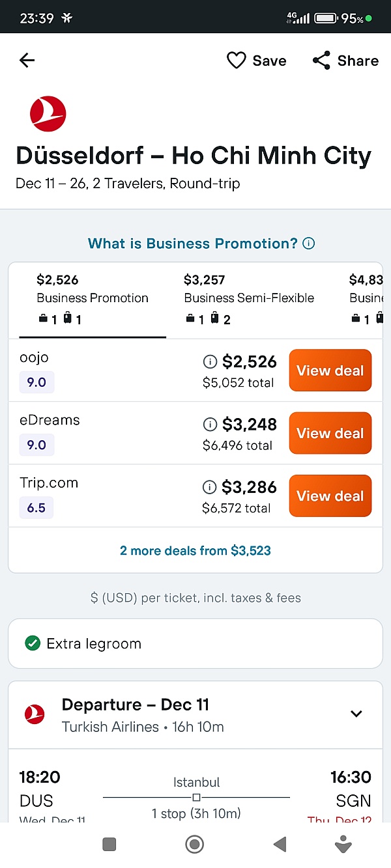Viewport: 391px width, 868px height.
Task: Select the Business Semi-Flexible fare tab
Action: coord(249,300)
